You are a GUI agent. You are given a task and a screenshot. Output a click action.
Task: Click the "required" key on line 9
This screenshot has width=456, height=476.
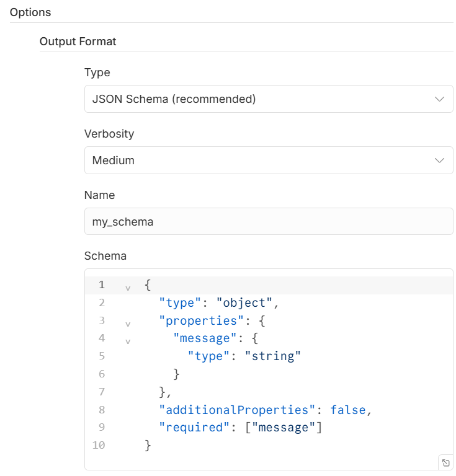[x=190, y=428]
